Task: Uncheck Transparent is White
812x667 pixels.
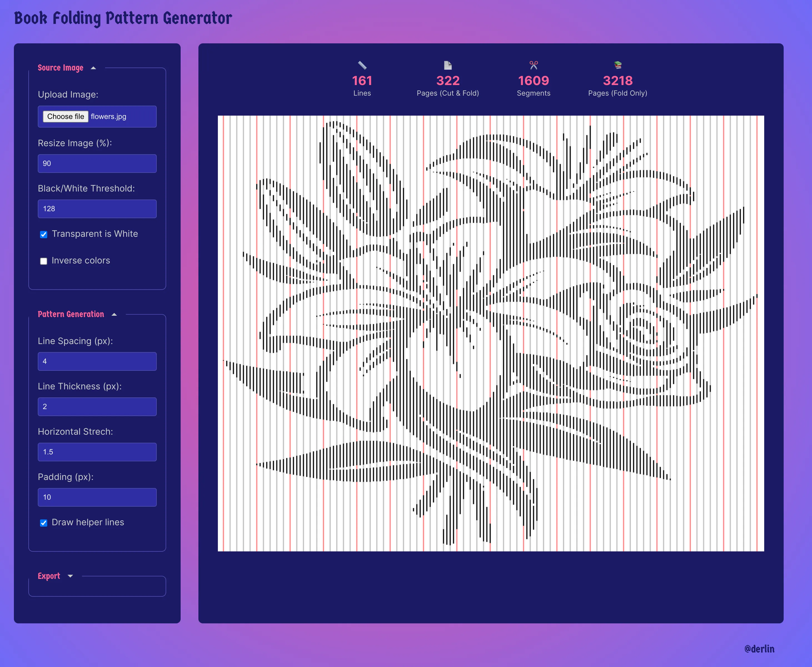Action: pyautogui.click(x=44, y=234)
